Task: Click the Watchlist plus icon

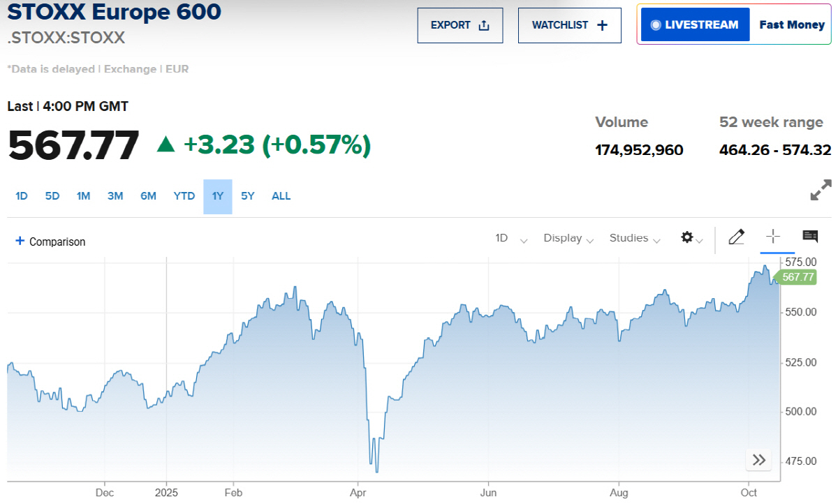Action: tap(601, 24)
